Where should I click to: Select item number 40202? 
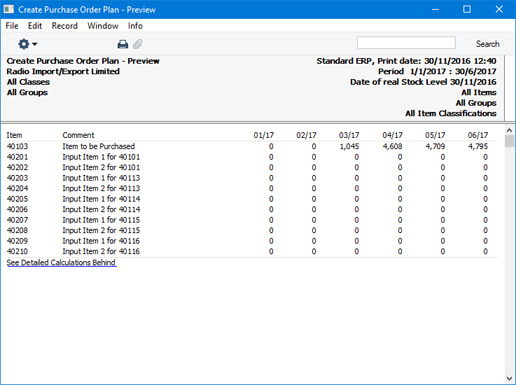[17, 167]
